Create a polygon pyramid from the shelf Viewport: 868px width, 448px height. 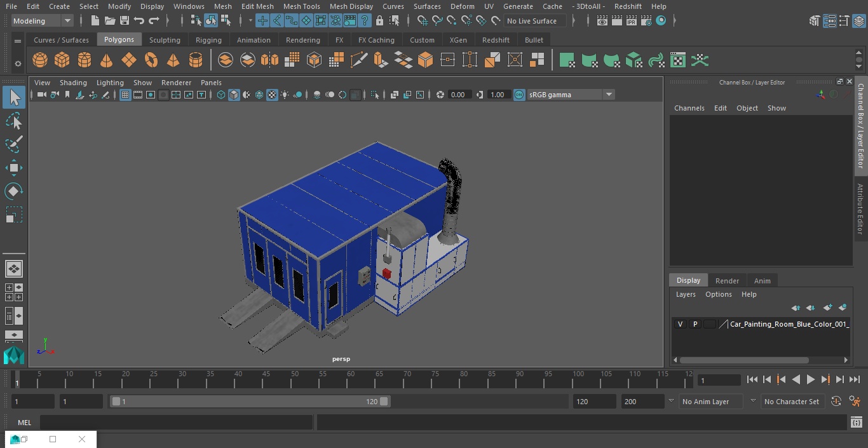point(173,60)
